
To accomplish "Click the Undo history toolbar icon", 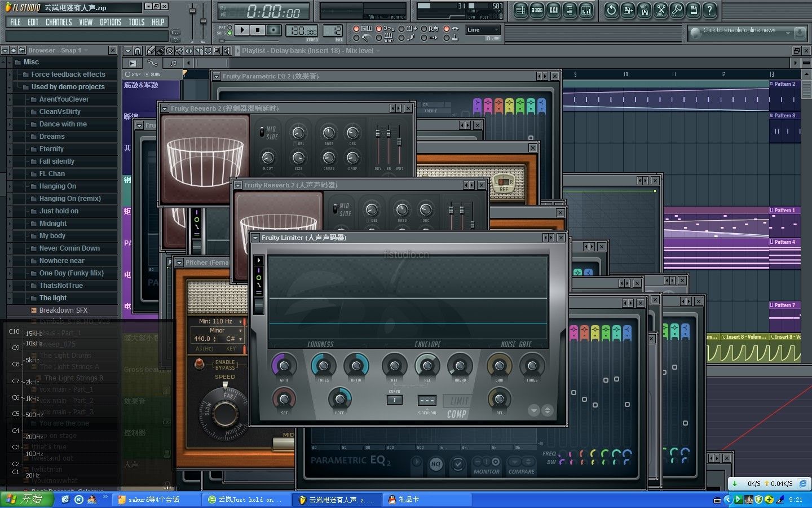I will click(x=612, y=10).
